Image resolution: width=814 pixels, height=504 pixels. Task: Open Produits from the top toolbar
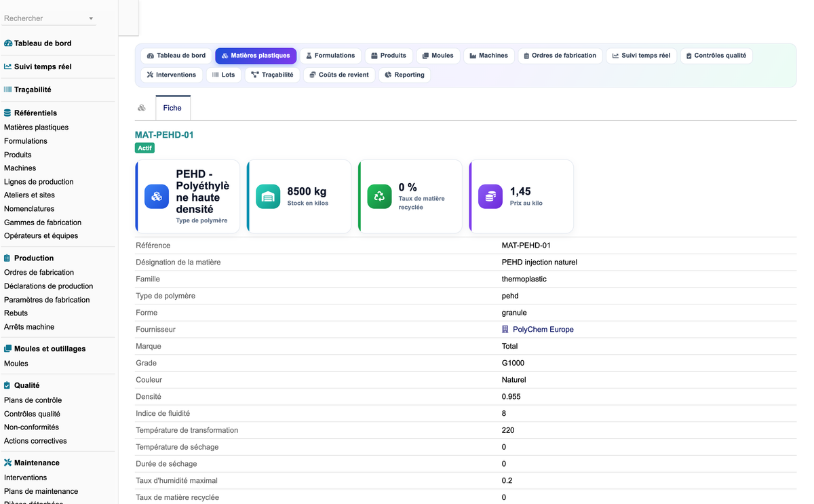coord(389,56)
